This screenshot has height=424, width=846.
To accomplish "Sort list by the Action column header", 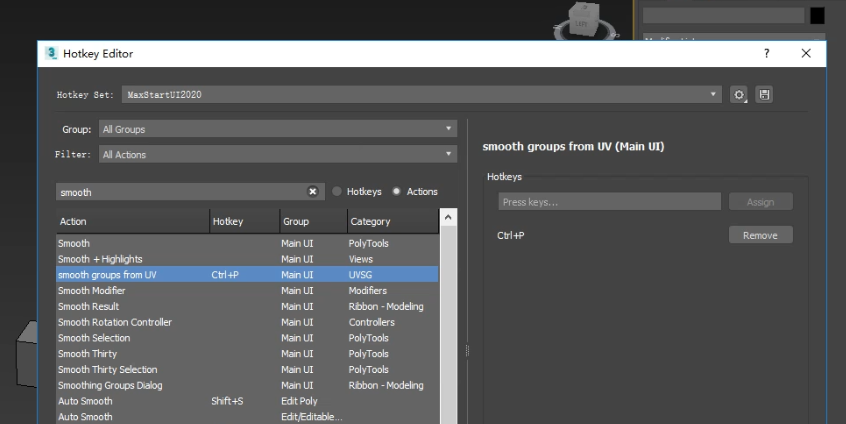I will (x=131, y=221).
